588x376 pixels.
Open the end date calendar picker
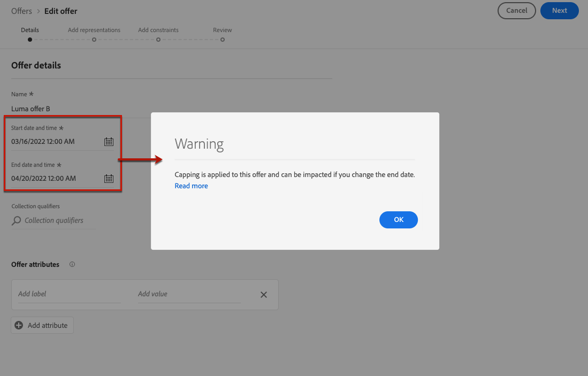point(109,179)
